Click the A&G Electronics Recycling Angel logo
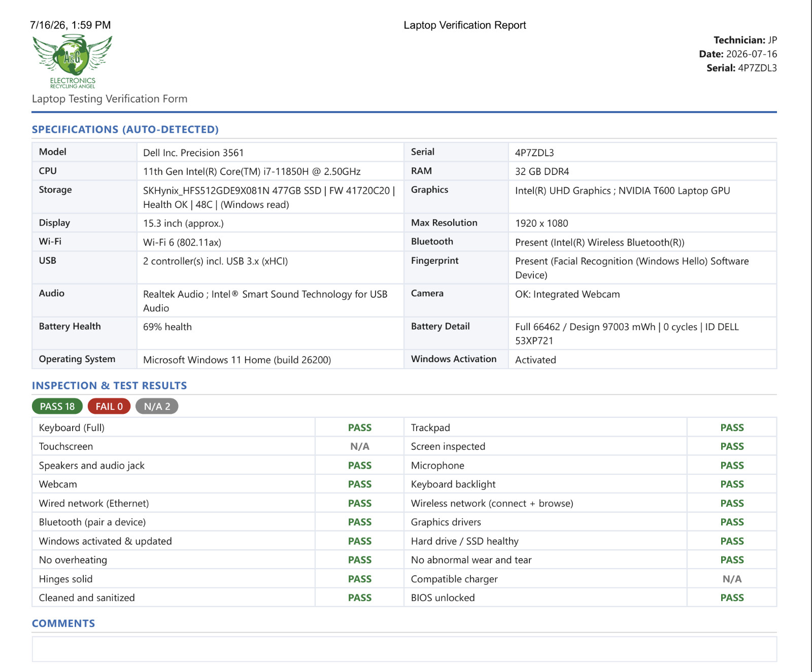This screenshot has width=812, height=672. [x=73, y=61]
